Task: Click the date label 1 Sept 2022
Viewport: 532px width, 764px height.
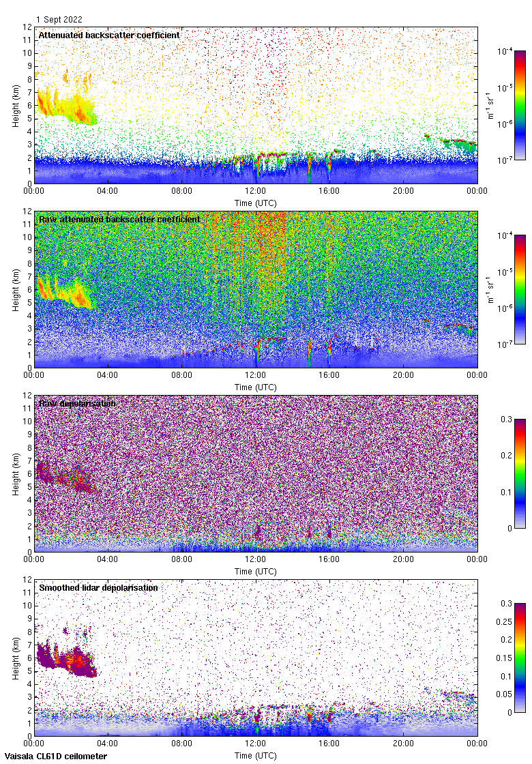Action: coord(59,20)
